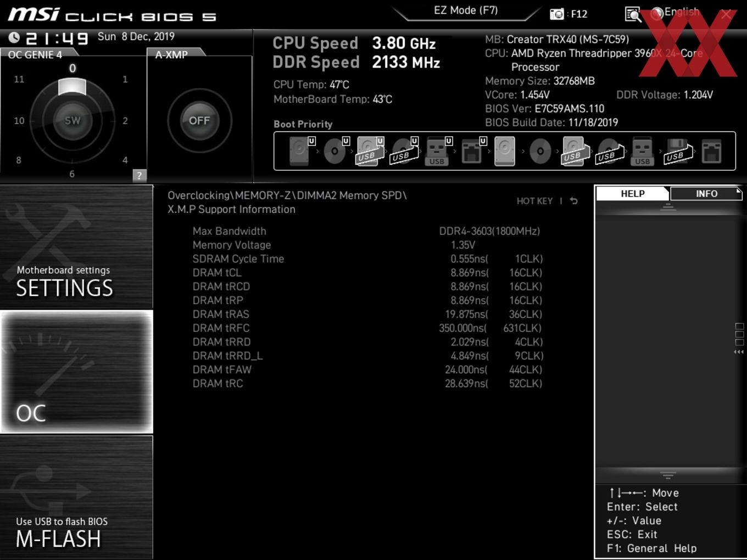This screenshot has height=560, width=747.
Task: Click the 350.000ns tRFC value
Action: tap(462, 328)
